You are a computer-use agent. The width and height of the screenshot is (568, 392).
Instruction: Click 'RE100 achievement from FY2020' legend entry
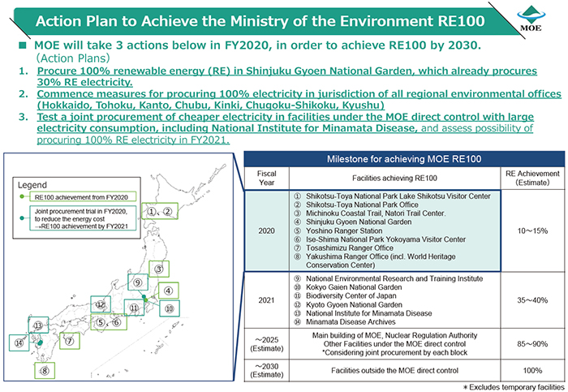coord(83,196)
